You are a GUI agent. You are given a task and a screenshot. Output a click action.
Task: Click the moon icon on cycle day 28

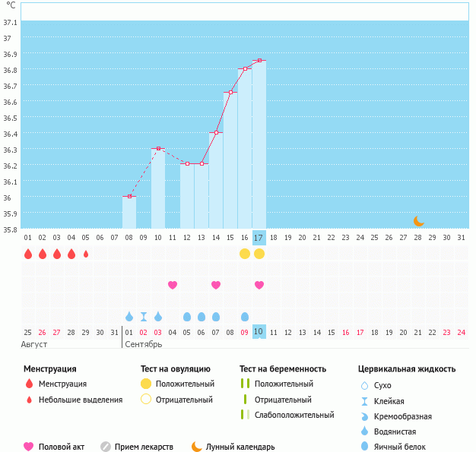pyautogui.click(x=418, y=220)
